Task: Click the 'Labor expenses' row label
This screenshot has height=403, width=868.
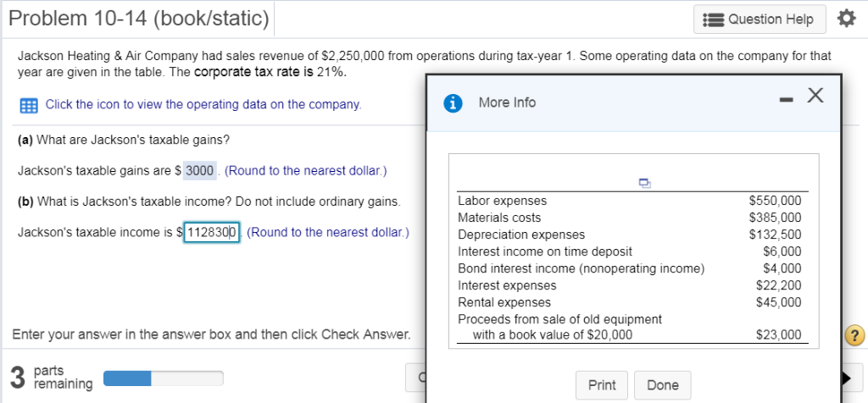Action: (x=502, y=201)
